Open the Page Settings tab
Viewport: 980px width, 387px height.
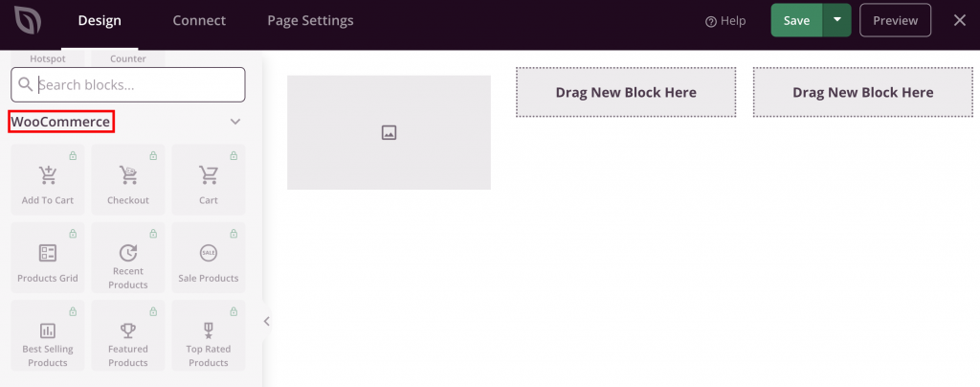tap(310, 20)
